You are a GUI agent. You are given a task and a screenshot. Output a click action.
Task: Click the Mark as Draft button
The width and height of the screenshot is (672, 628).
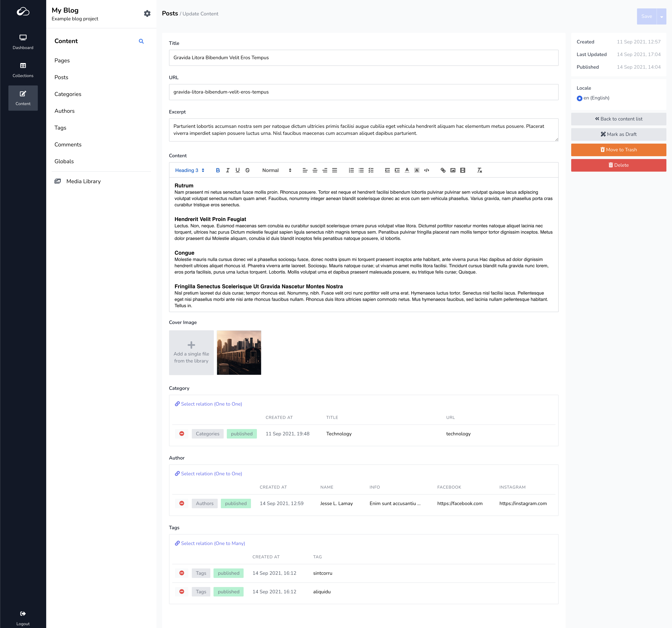(618, 134)
